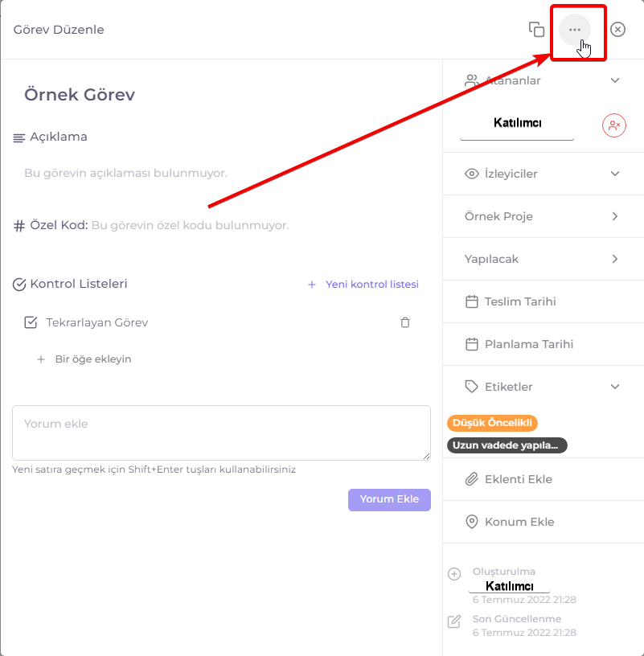Collapse the Etiketler section chevron

(615, 387)
